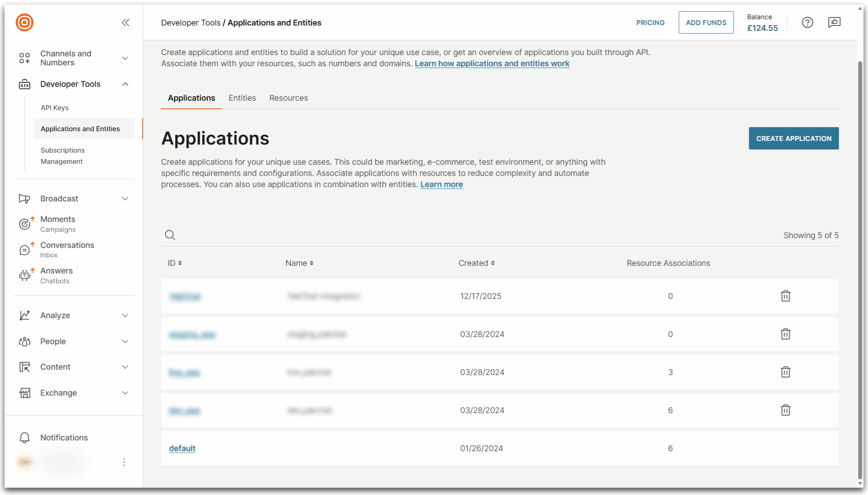Screen dimensions: 868x495
Task: Expand the Channels and Numbers section
Action: tap(125, 58)
